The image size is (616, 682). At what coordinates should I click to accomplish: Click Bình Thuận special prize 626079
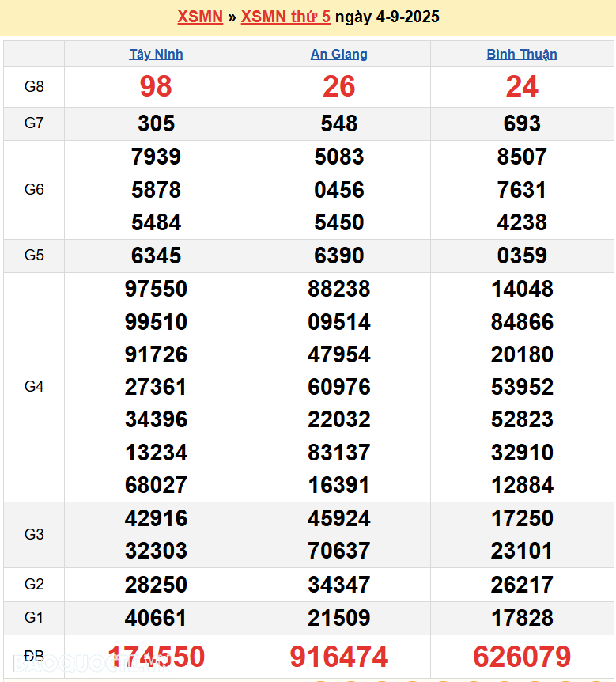pyautogui.click(x=522, y=657)
